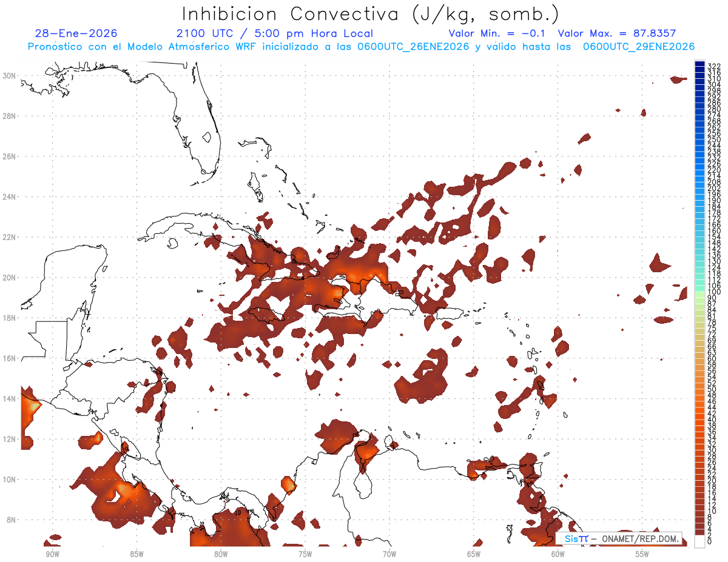Click the colorbar value label 50

click(712, 390)
